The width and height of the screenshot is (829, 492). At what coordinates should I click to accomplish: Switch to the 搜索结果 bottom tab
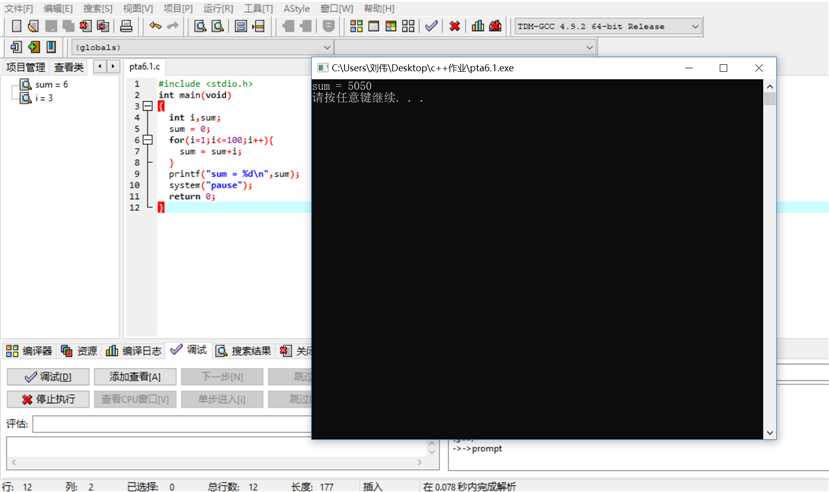click(x=244, y=351)
